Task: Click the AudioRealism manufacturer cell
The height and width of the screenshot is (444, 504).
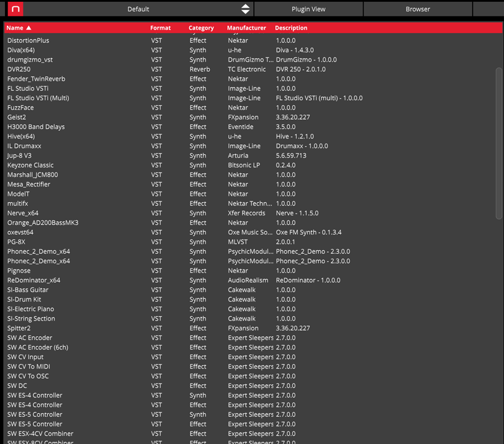Action: (248, 280)
